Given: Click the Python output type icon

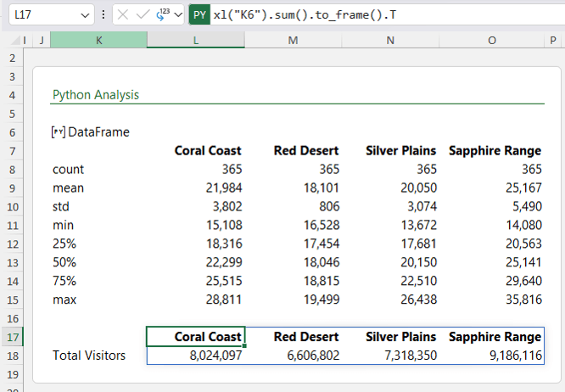Looking at the screenshot, I should pos(163,14).
